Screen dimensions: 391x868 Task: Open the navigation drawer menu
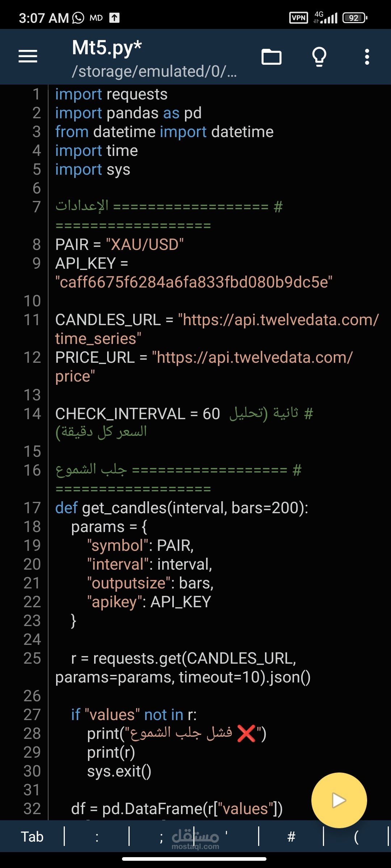pos(28,57)
